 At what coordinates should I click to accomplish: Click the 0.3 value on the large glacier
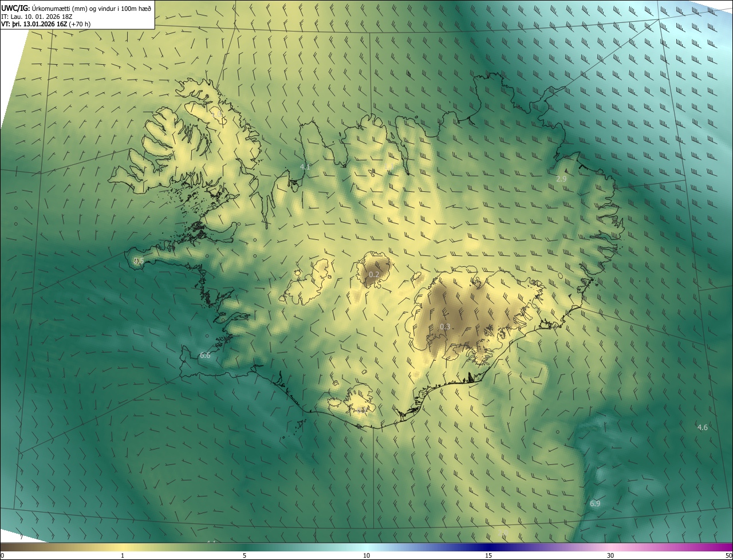tap(445, 326)
